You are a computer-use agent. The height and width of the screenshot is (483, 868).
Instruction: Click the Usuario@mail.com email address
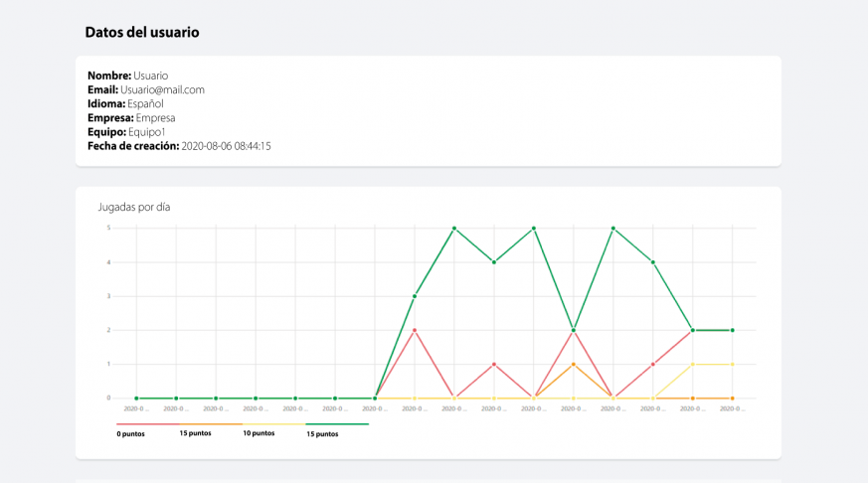tap(169, 89)
